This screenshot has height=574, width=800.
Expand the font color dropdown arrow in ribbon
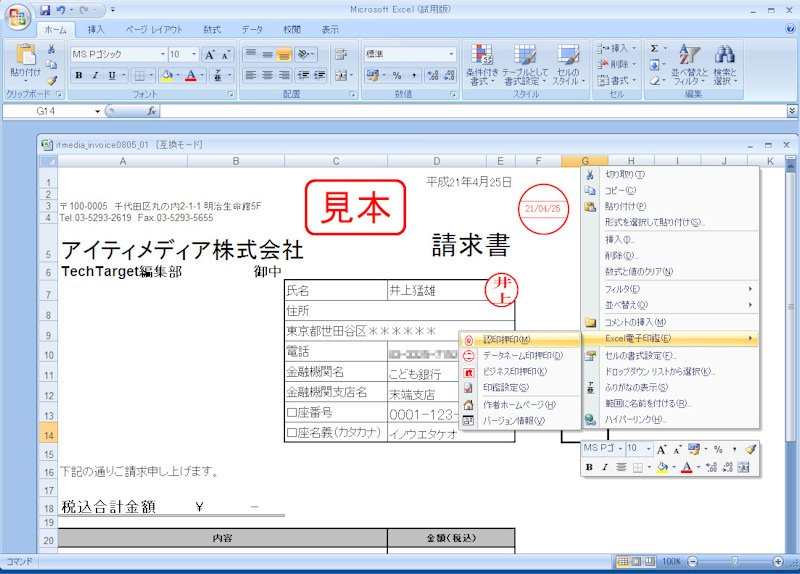click(x=202, y=76)
